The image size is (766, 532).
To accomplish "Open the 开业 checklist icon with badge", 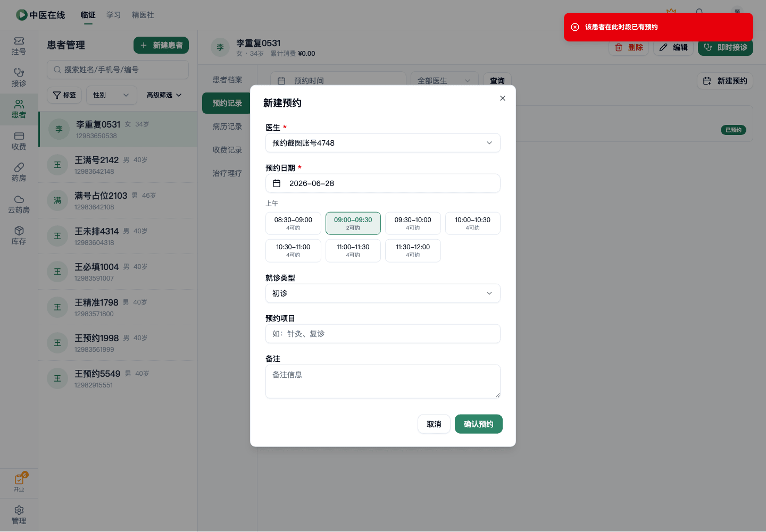I will tap(19, 482).
